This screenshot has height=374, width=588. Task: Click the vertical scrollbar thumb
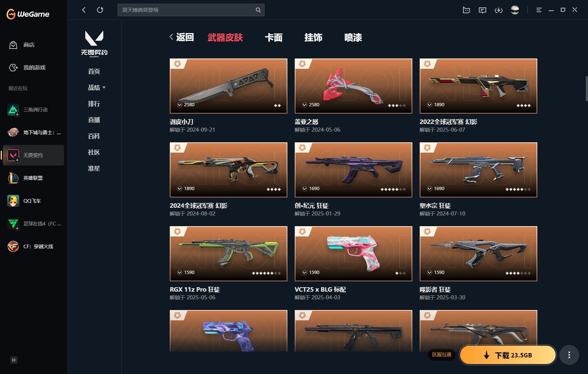click(587, 88)
